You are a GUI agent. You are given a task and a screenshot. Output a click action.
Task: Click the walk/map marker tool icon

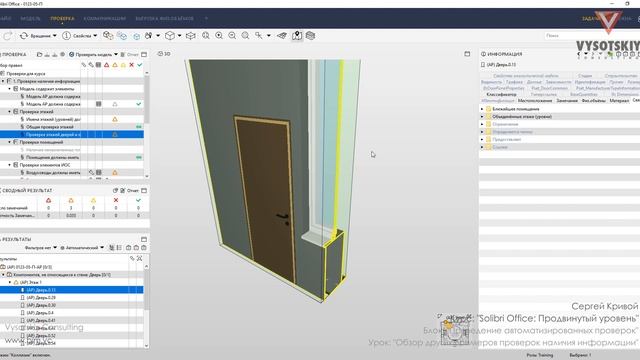pos(297,36)
